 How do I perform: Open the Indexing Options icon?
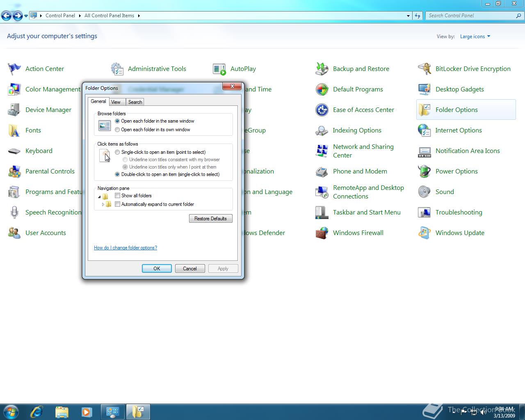(322, 130)
